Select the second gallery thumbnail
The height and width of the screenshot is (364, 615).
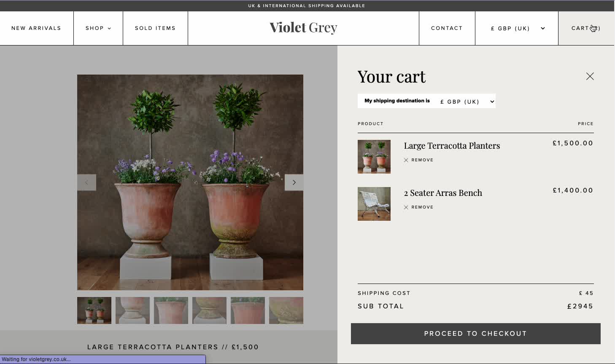(x=132, y=310)
